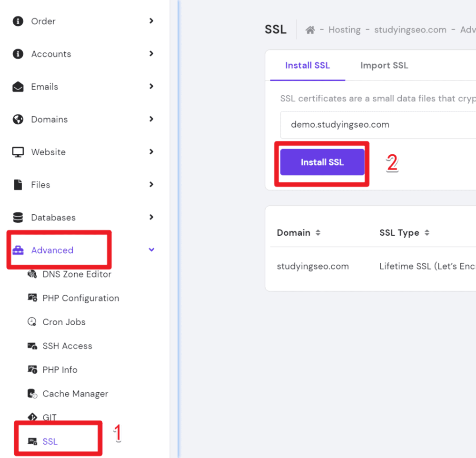Click the Emails envelope icon
476x458 pixels.
click(18, 87)
